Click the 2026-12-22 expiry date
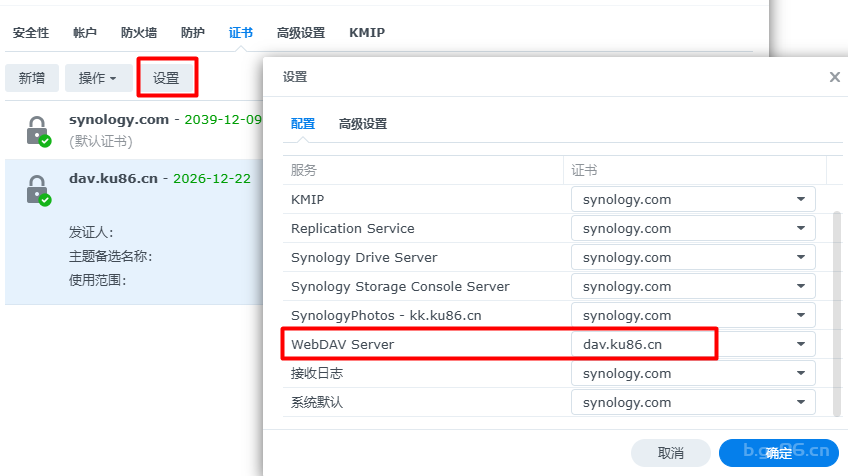This screenshot has width=848, height=476. pos(212,178)
